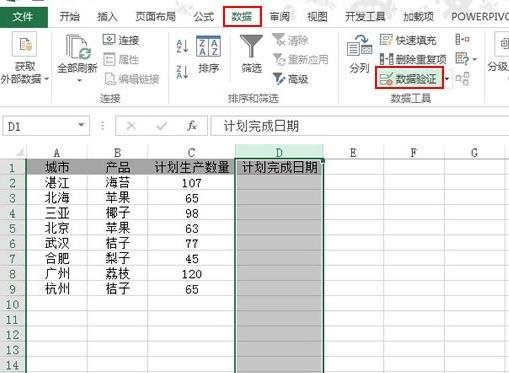Click the Reapply filter command
The image size is (509, 373).
click(301, 59)
